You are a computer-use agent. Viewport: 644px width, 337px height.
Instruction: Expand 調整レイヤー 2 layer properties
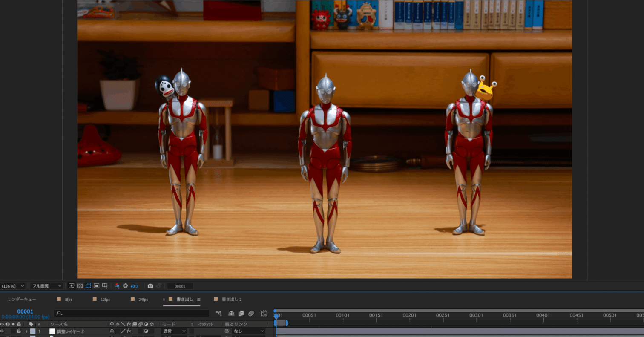(26, 331)
